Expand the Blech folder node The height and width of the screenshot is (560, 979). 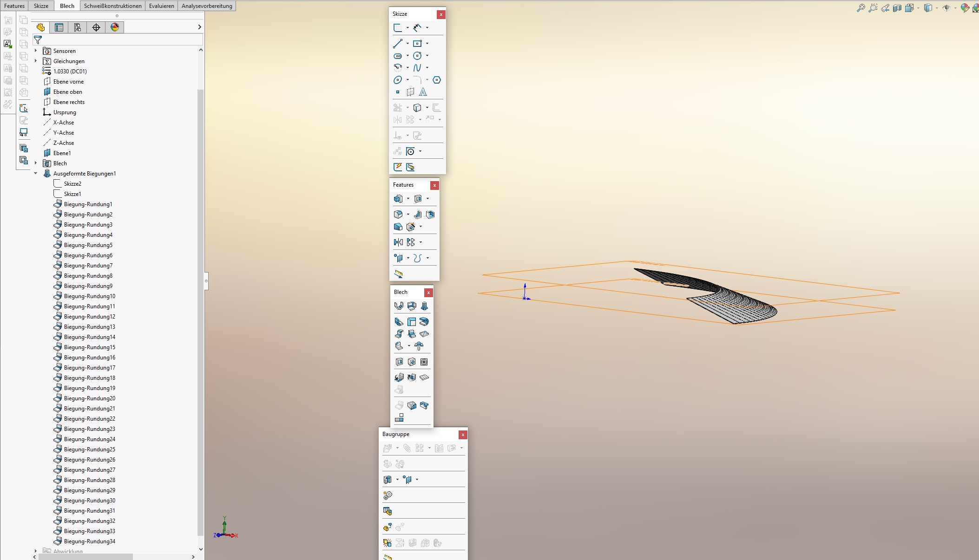(x=36, y=163)
